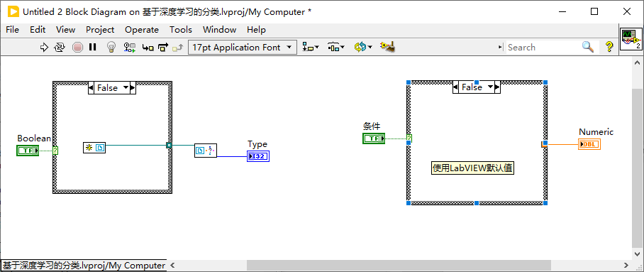Open the Distribute Objects dropdown
Screen dimensions: 644x272
tap(336, 48)
